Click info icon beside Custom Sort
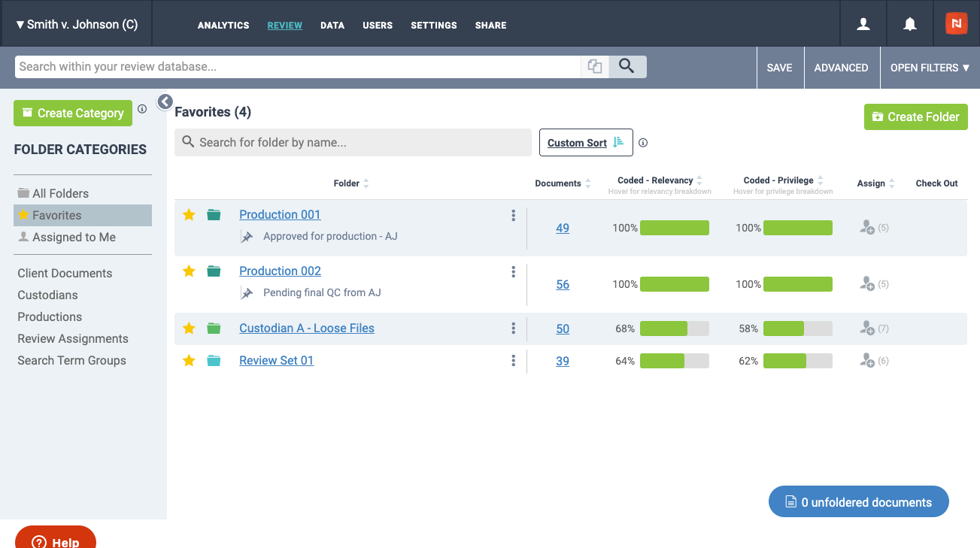This screenshot has width=980, height=548. pyautogui.click(x=643, y=143)
